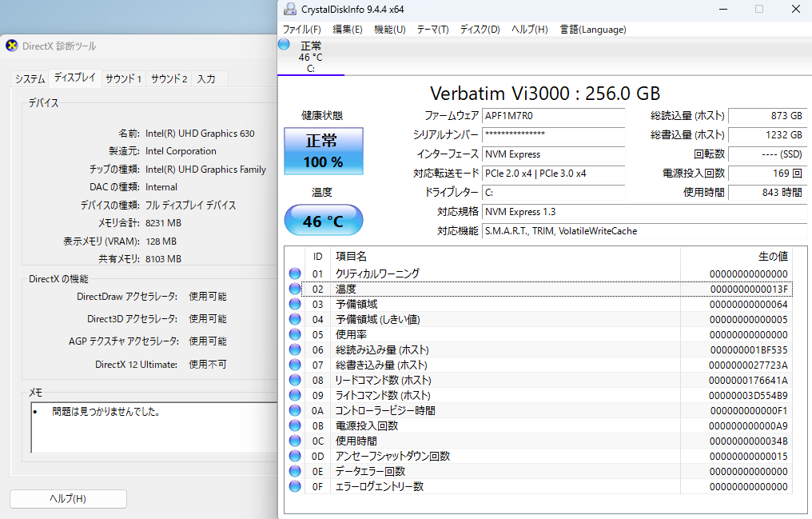Click the インターフェース field NVM Express
Image resolution: width=812 pixels, height=519 pixels.
554,154
